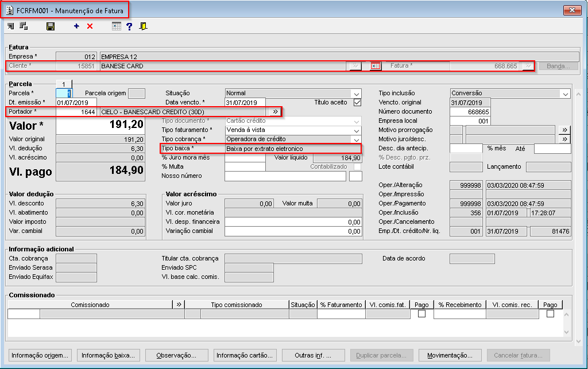Click the % Recebimento cell in Comissionado grid
Image resolution: width=588 pixels, height=369 pixels.
coord(460,314)
